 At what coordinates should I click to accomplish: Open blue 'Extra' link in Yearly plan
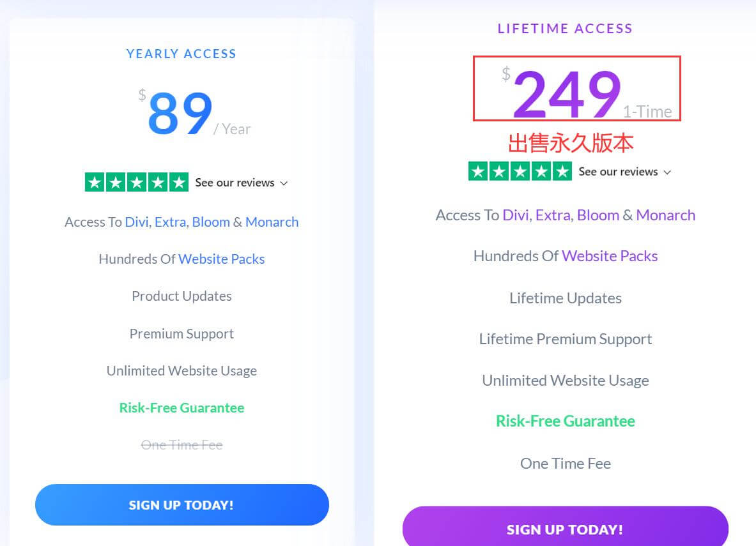point(171,222)
